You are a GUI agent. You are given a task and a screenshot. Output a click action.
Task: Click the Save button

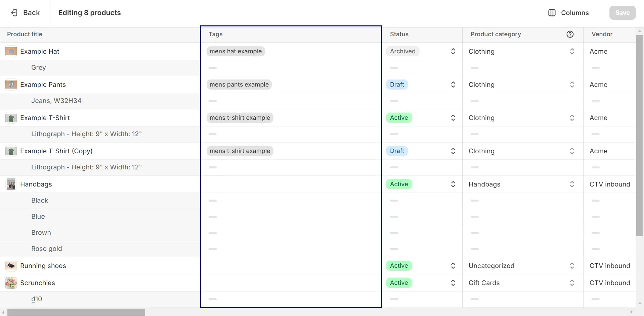pos(622,13)
